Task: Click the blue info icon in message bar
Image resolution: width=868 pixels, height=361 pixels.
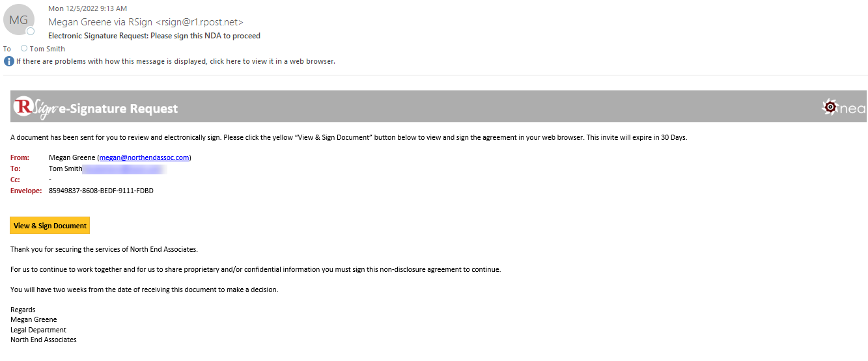Action: coord(8,61)
